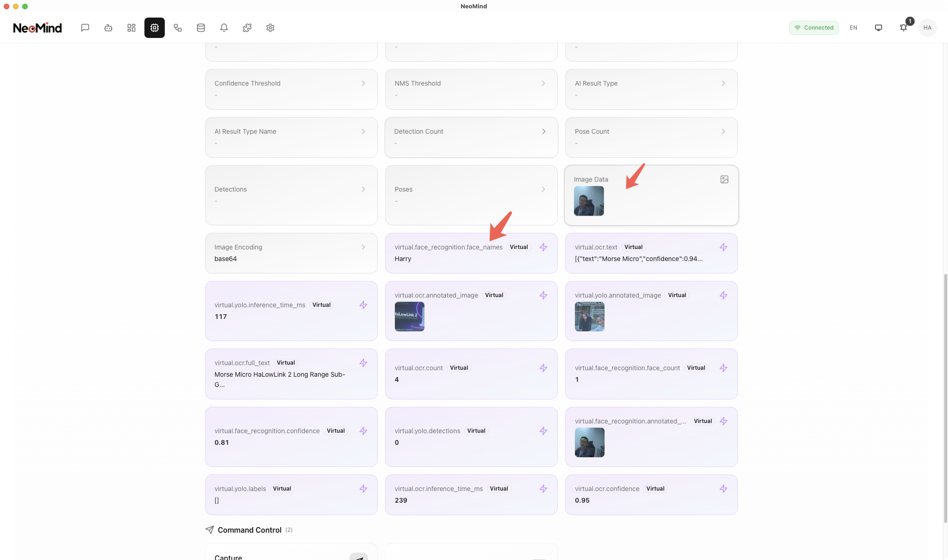Click lightning icon on virtual.ocr.text card

click(723, 247)
